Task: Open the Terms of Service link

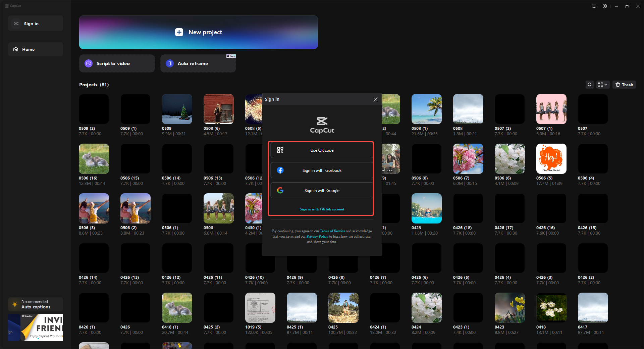Action: coord(332,231)
